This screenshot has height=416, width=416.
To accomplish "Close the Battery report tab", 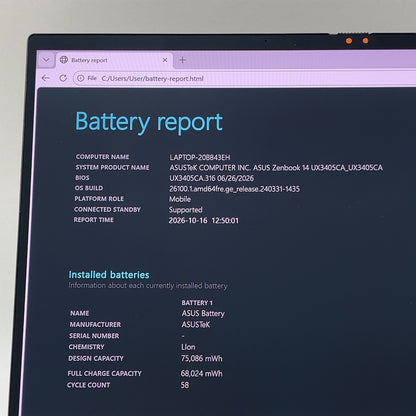I will pyautogui.click(x=165, y=60).
